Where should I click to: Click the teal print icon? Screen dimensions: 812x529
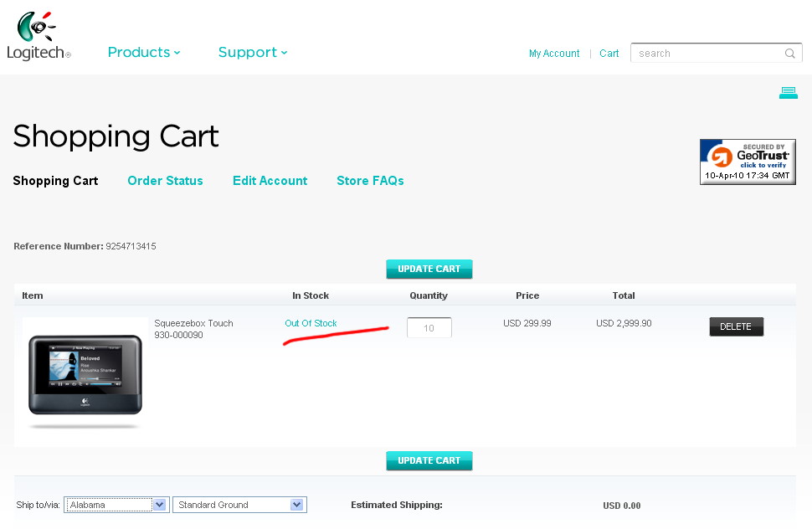[x=789, y=93]
